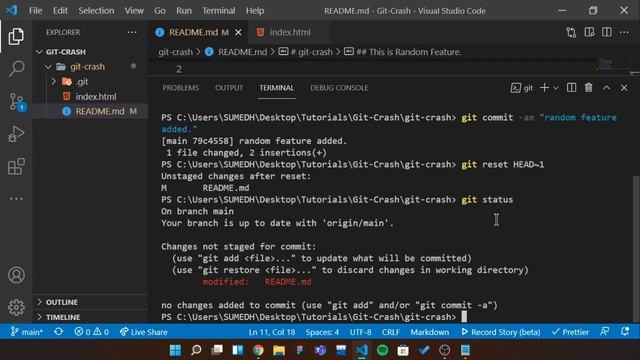
Task: Synchronize changes icon in status bar
Action: [58, 332]
